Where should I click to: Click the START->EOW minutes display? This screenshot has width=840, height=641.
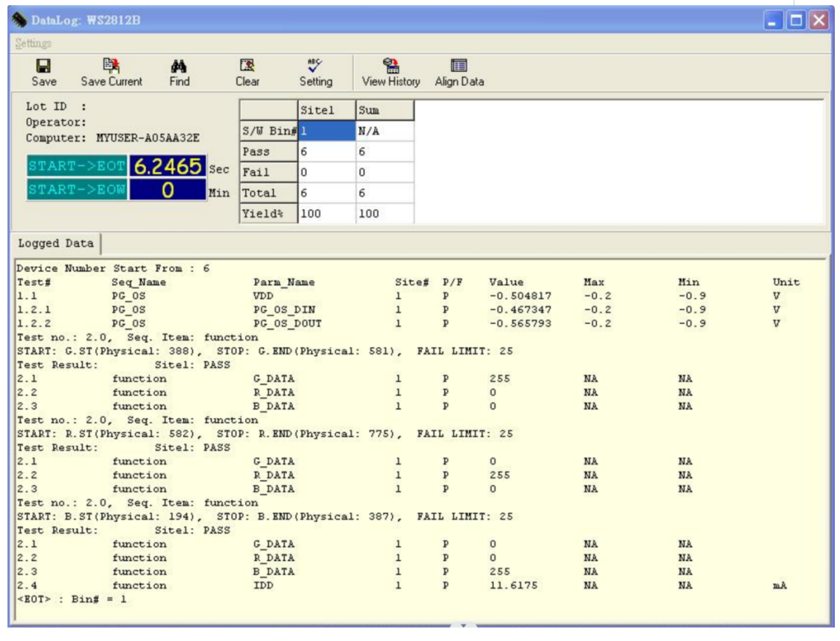tap(168, 190)
